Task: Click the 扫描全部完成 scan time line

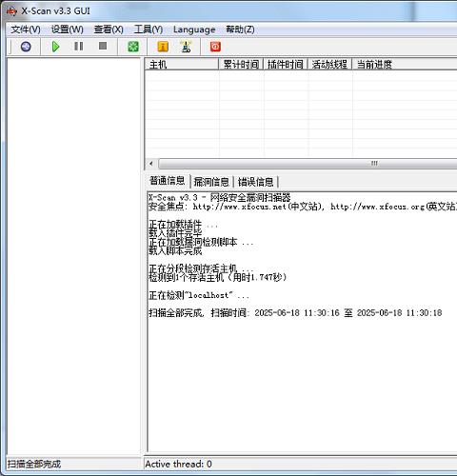Action: (x=295, y=313)
